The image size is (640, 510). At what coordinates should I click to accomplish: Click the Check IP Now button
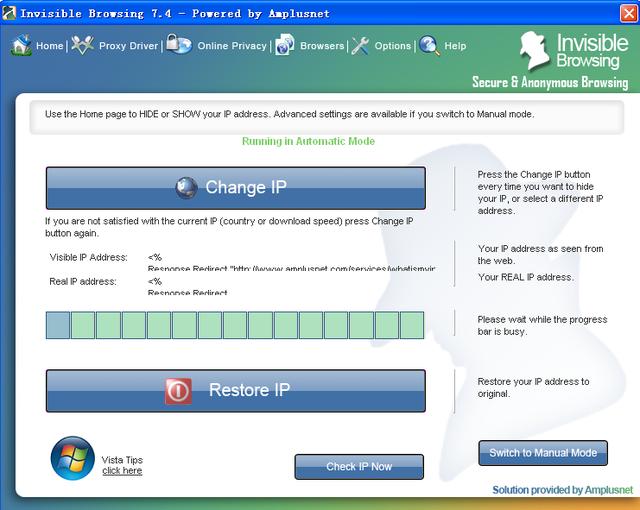359,467
